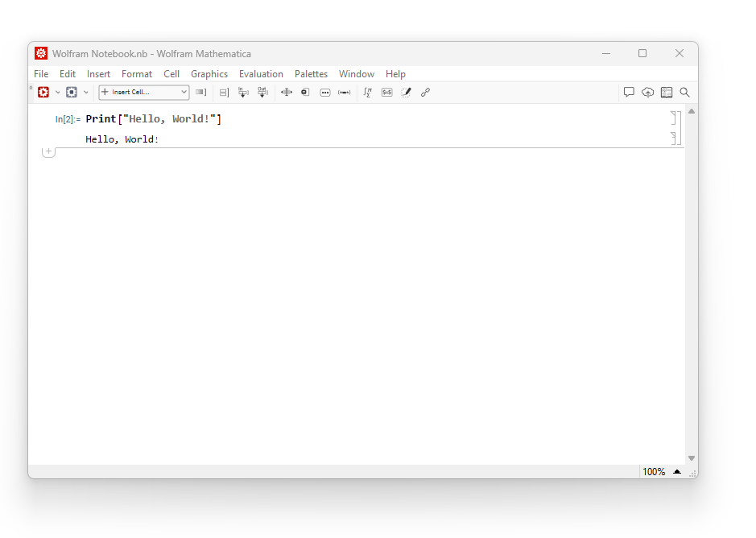Screen dimensions: 756x538
Task: Open the File menu
Action: click(x=41, y=74)
